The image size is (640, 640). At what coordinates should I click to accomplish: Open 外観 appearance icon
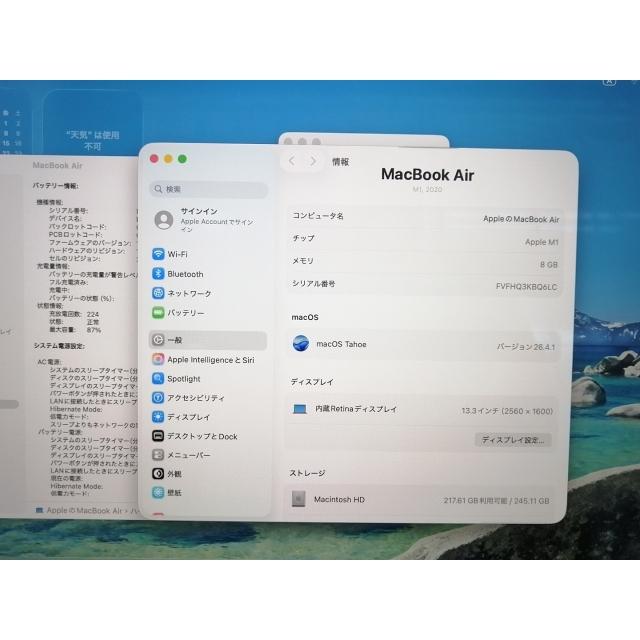158,473
